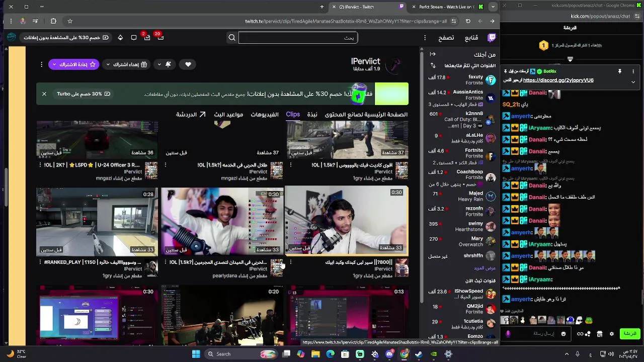Open options for clip سير لبى كبدك
This screenshot has height=362, width=644.
[291, 262]
